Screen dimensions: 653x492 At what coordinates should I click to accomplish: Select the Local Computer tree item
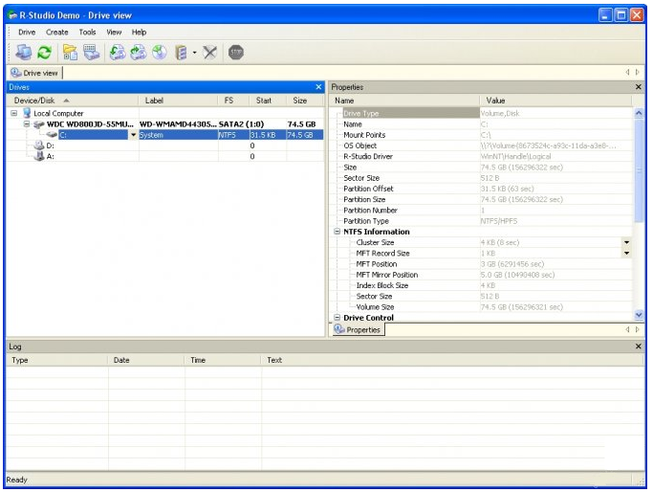[x=58, y=113]
